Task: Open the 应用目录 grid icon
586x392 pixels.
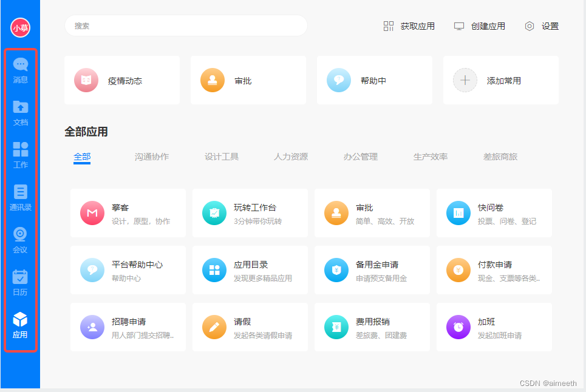Action: click(x=214, y=270)
